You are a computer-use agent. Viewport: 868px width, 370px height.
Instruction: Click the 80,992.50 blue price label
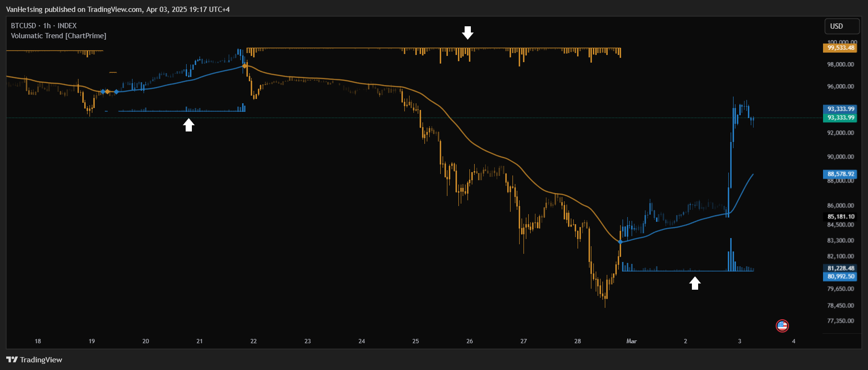[841, 276]
